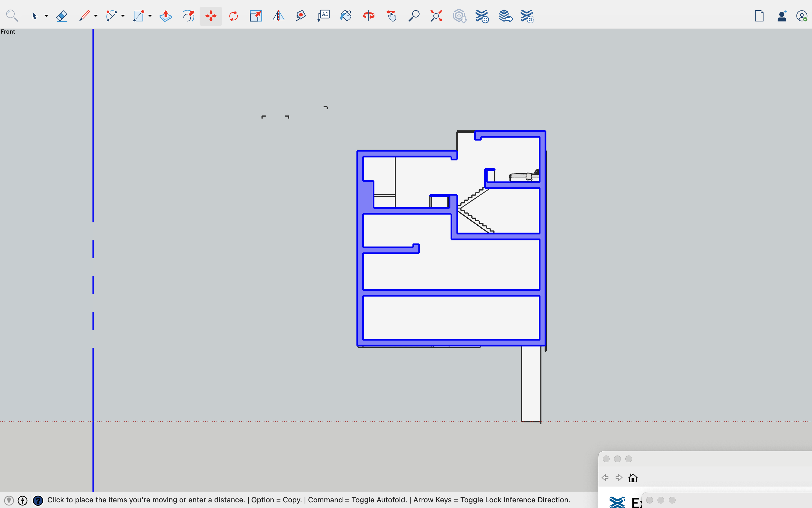812x508 pixels.
Task: Expand the Line tool dropdown arrow
Action: click(x=96, y=16)
